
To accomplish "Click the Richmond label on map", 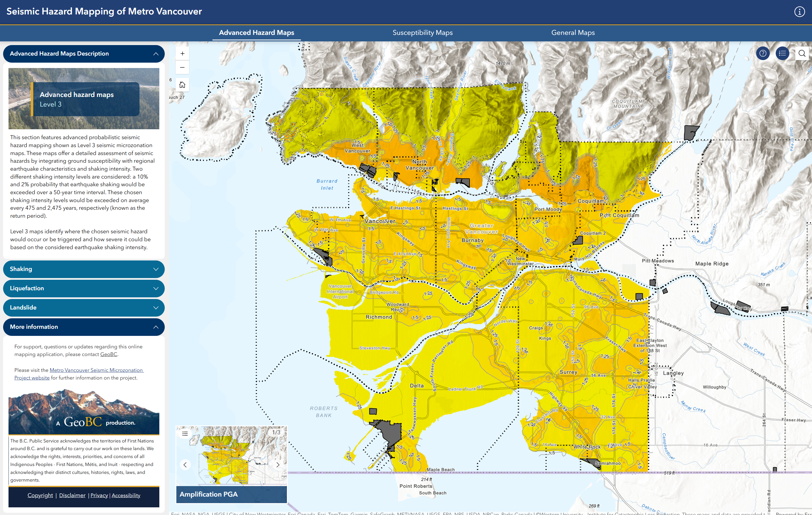I will [x=379, y=317].
